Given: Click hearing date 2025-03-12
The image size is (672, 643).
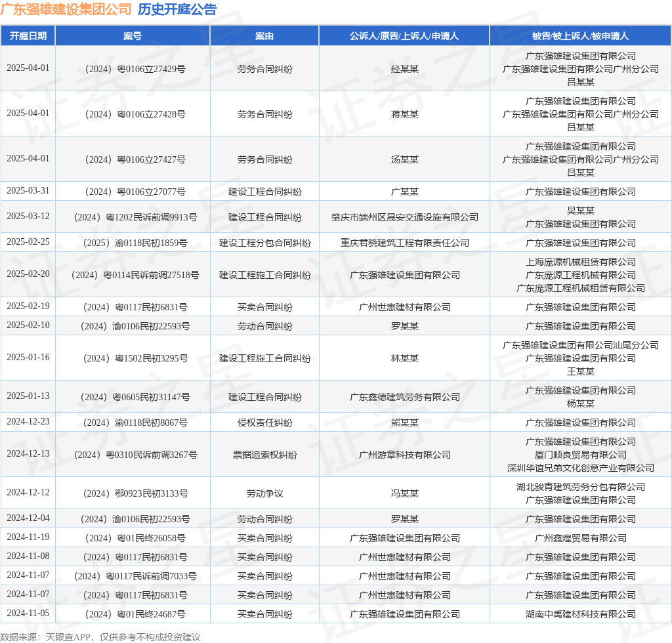Looking at the screenshot, I should (x=28, y=217).
